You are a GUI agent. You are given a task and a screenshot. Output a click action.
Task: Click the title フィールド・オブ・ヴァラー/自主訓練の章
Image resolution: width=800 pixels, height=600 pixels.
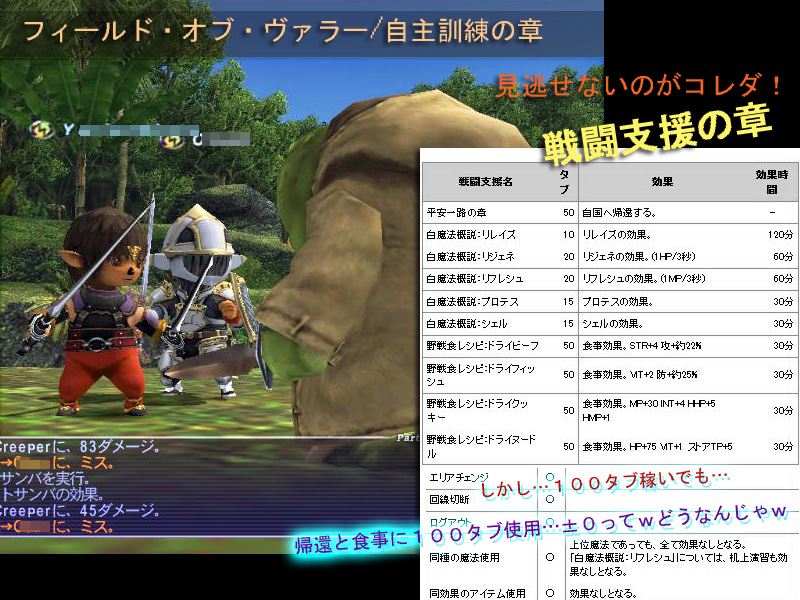coord(283,31)
